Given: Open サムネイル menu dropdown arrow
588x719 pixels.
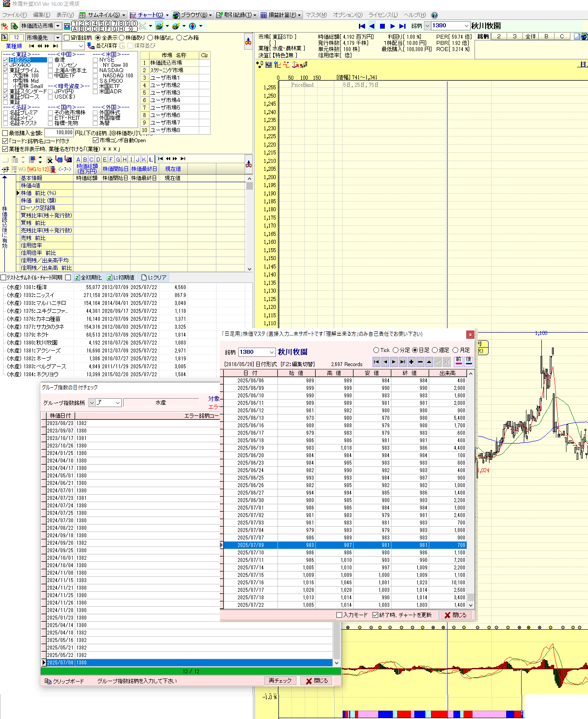Looking at the screenshot, I should 124,15.
